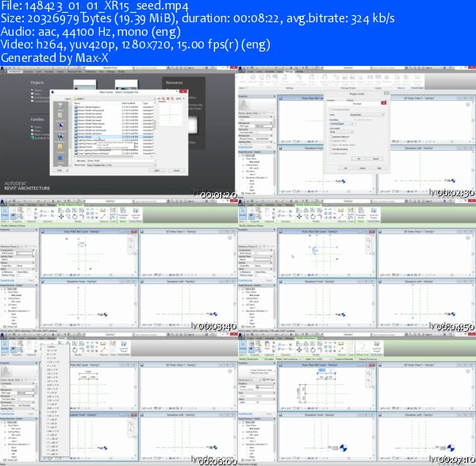Open the Units dropdown in the Format dialog
The width and height of the screenshot is (476, 466).
coord(367,115)
